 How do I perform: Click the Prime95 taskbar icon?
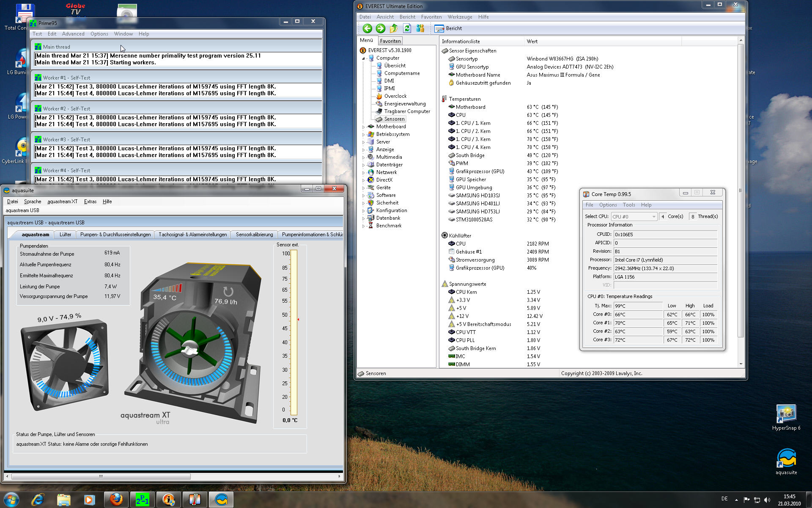click(x=142, y=500)
